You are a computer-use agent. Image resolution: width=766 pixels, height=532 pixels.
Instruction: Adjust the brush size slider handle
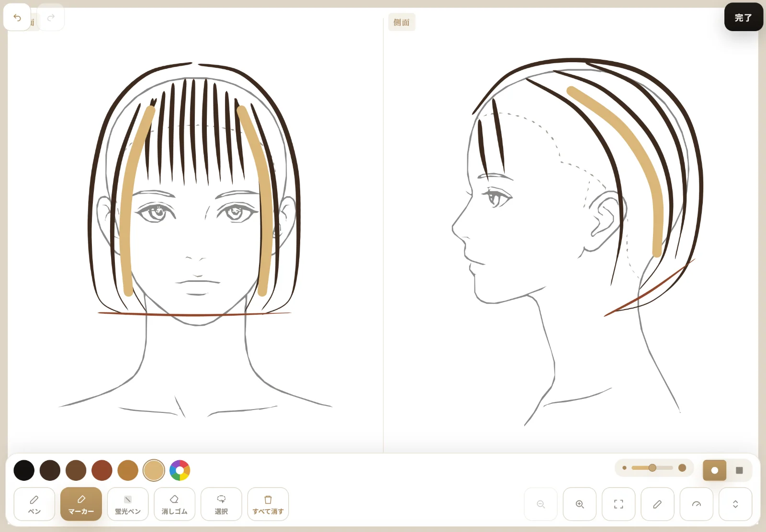tap(652, 468)
